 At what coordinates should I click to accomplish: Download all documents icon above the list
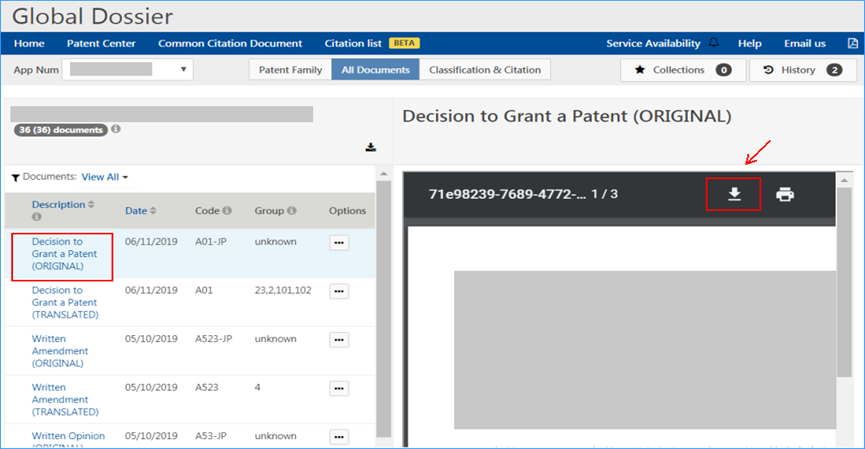371,147
